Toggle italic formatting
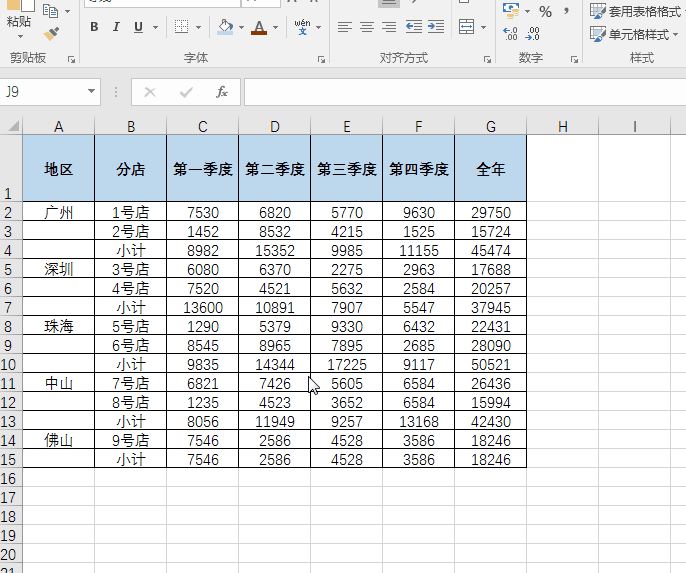This screenshot has width=686, height=573. (x=116, y=27)
